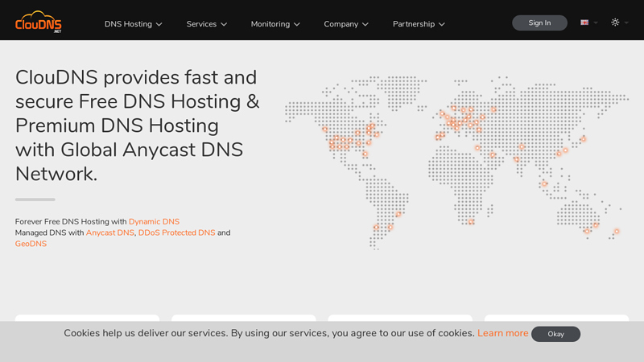Click the ClouDNS logo
Image resolution: width=644 pixels, height=362 pixels.
tap(38, 23)
